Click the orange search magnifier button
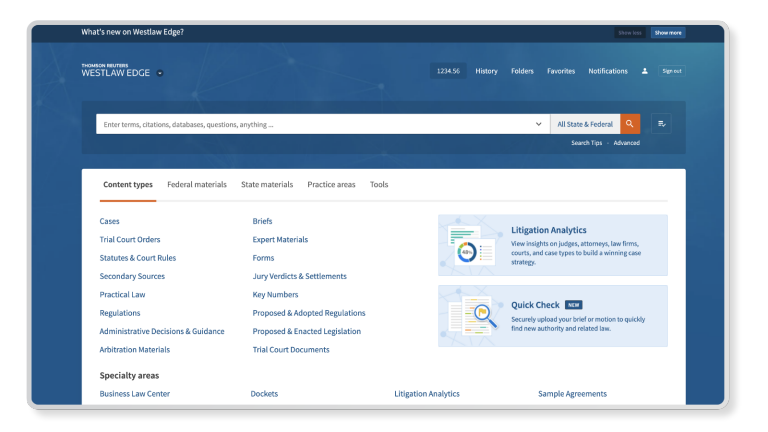Image resolution: width=768 pixels, height=432 pixels. click(x=630, y=124)
